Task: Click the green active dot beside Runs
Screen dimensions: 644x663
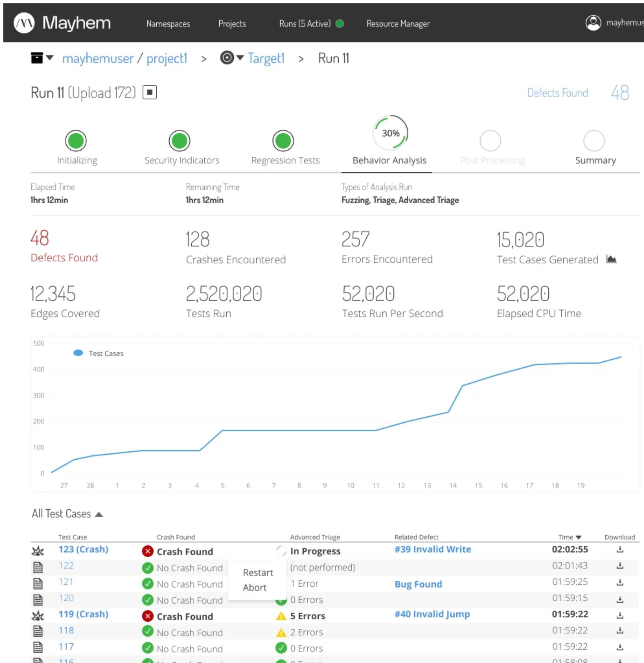Action: pos(340,23)
